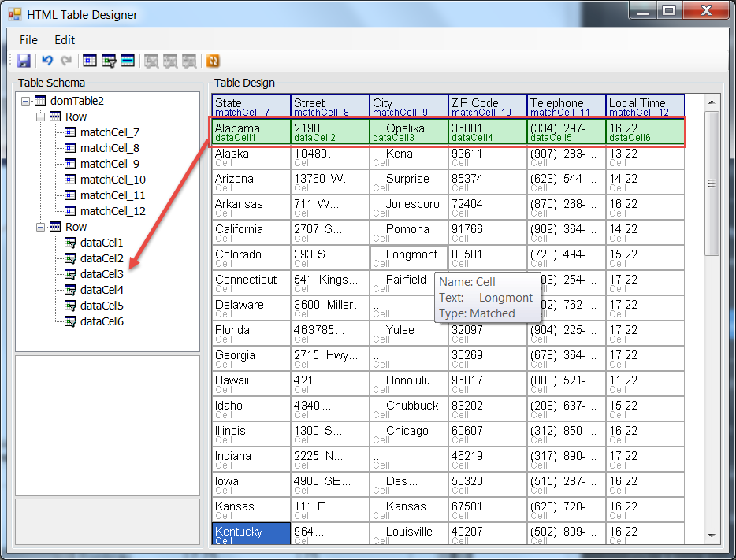Collapse the second Row node
736x560 pixels.
click(41, 226)
